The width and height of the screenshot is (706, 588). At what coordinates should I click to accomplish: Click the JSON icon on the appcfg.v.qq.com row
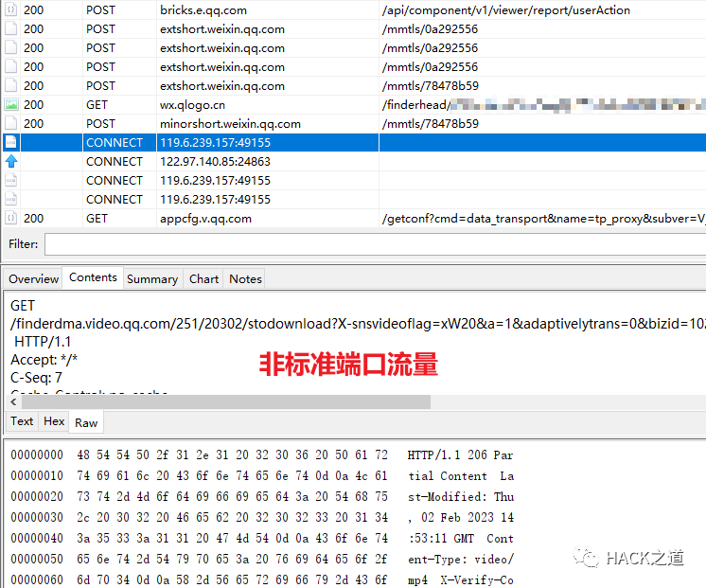click(x=11, y=218)
